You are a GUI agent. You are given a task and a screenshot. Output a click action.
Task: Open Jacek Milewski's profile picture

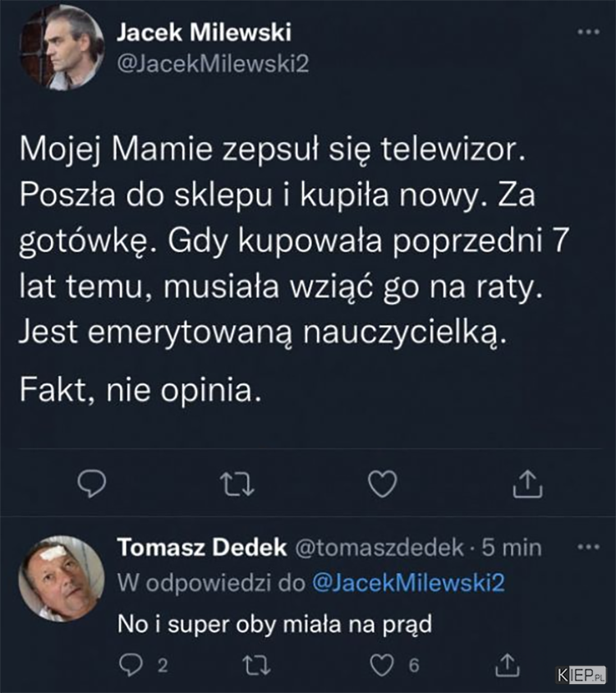pyautogui.click(x=62, y=48)
